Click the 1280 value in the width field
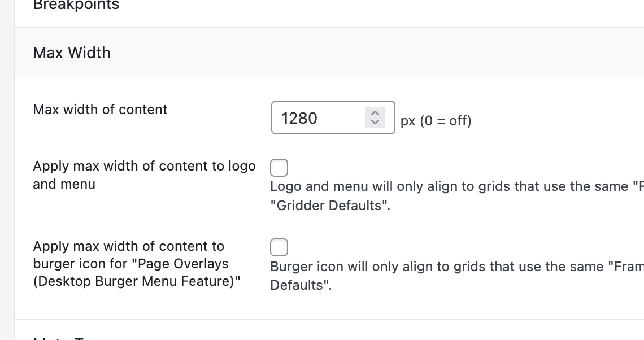Viewport: 644px width, 340px height. coord(299,118)
